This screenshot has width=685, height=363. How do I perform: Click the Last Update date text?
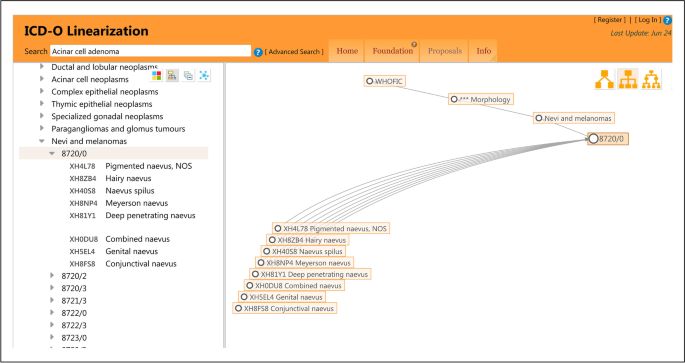pyautogui.click(x=641, y=33)
